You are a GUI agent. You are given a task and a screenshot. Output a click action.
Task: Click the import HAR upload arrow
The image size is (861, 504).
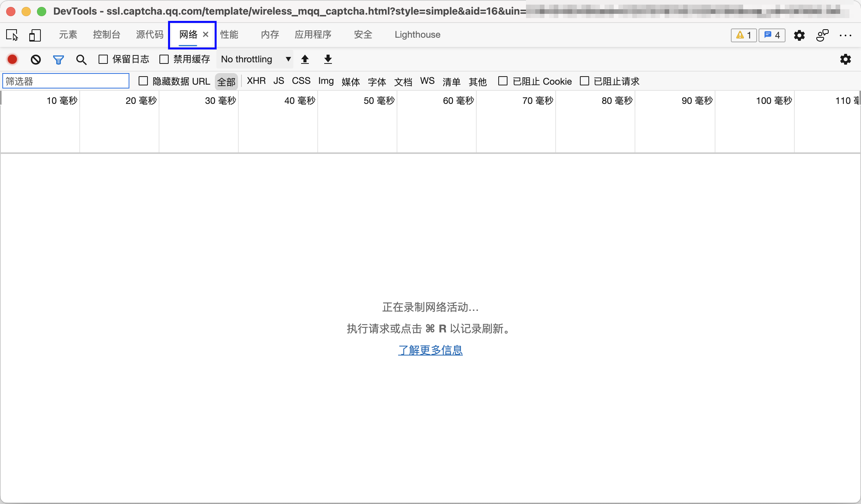[305, 59]
